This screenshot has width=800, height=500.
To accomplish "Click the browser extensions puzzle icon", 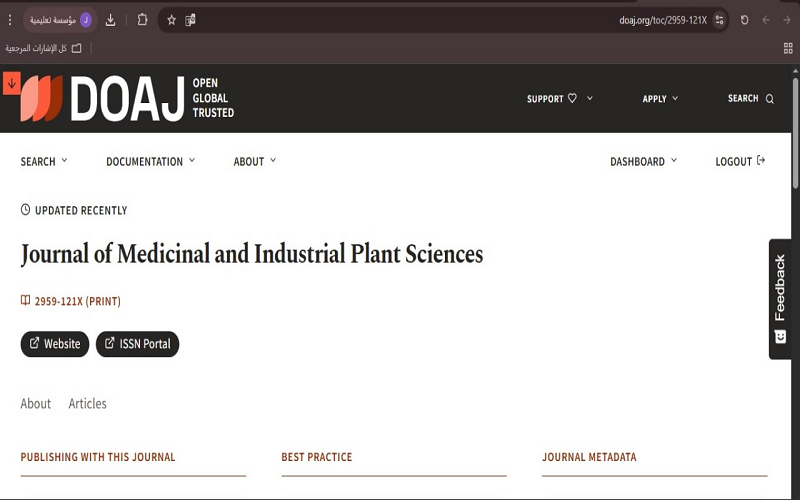I will [x=142, y=20].
